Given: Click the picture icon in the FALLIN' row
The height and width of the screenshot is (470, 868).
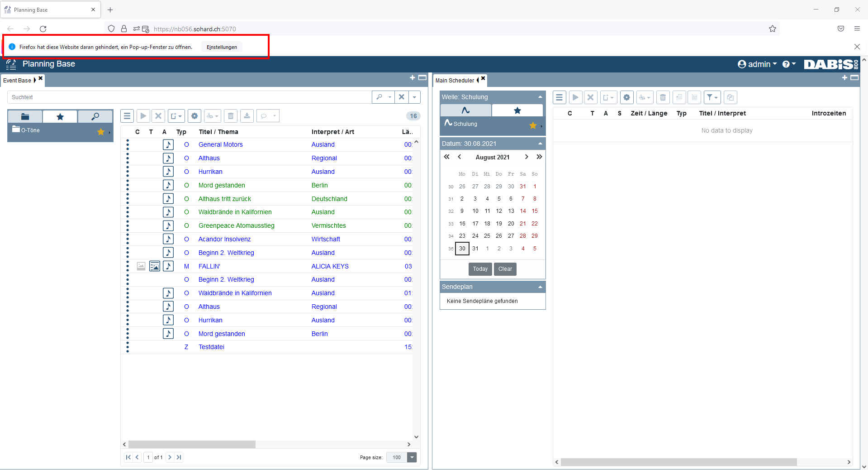Looking at the screenshot, I should [155, 266].
